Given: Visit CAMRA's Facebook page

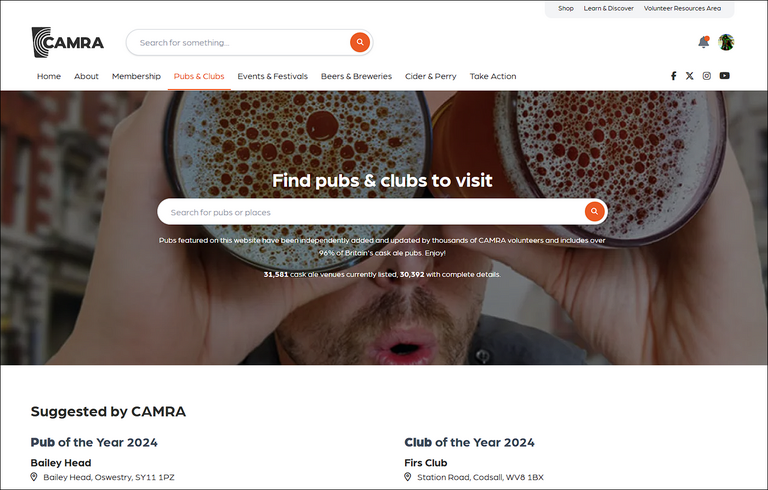Looking at the screenshot, I should pos(673,76).
